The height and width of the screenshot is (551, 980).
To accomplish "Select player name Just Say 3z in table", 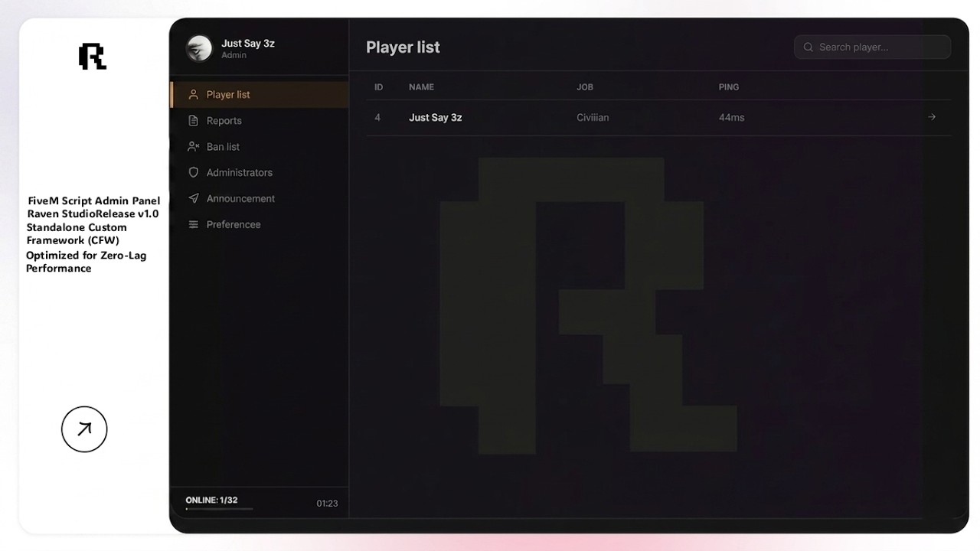I will click(x=435, y=117).
